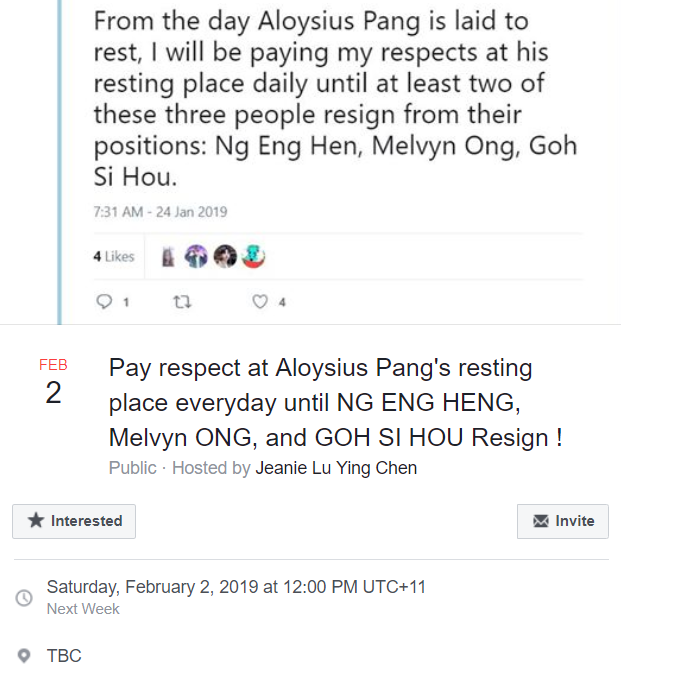Click the event title text

pyautogui.click(x=335, y=402)
